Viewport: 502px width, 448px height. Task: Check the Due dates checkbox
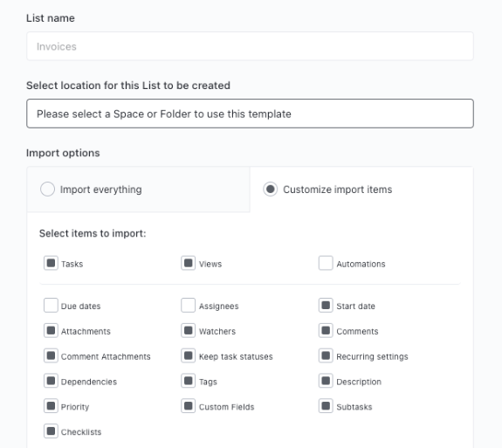[51, 305]
